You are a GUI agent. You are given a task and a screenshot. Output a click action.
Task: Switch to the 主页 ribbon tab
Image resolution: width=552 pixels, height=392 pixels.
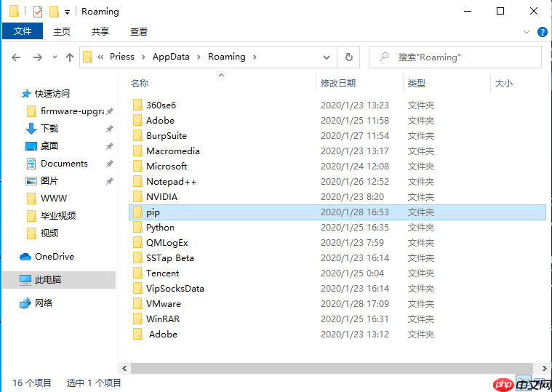click(x=62, y=32)
